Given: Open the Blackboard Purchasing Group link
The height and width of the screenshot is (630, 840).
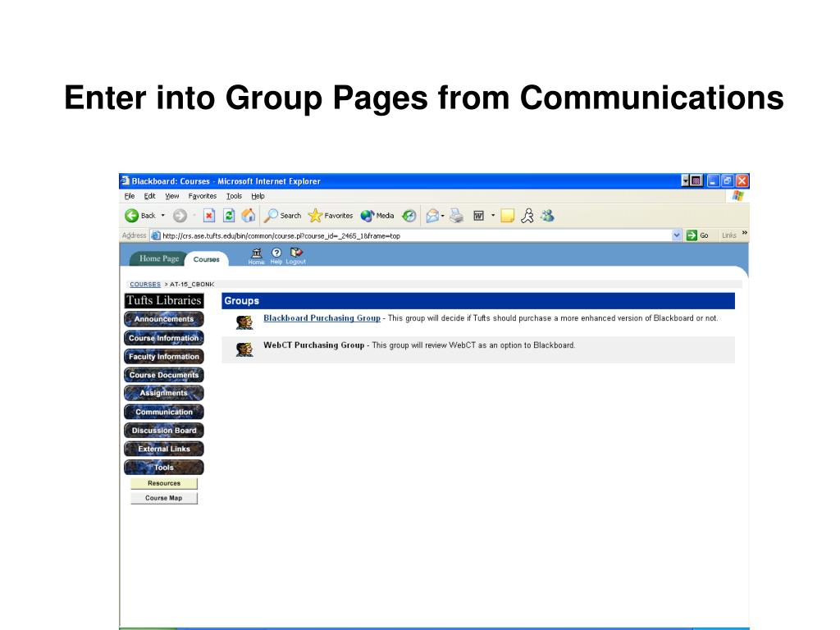Looking at the screenshot, I should [x=322, y=317].
